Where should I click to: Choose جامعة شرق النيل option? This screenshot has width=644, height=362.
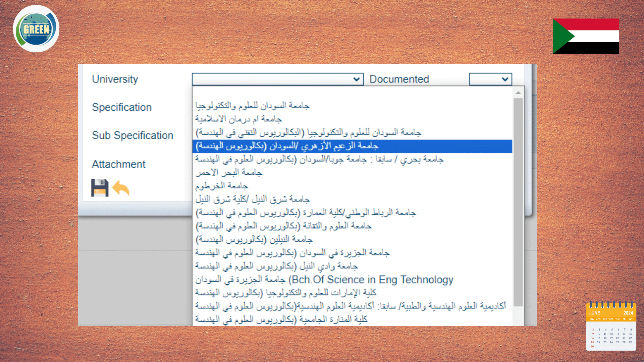coord(252,199)
